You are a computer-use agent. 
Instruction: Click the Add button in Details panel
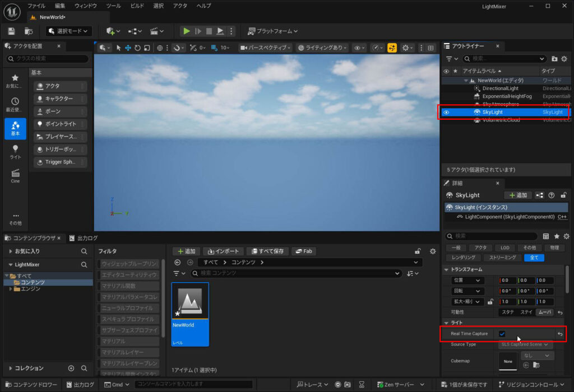(x=517, y=195)
